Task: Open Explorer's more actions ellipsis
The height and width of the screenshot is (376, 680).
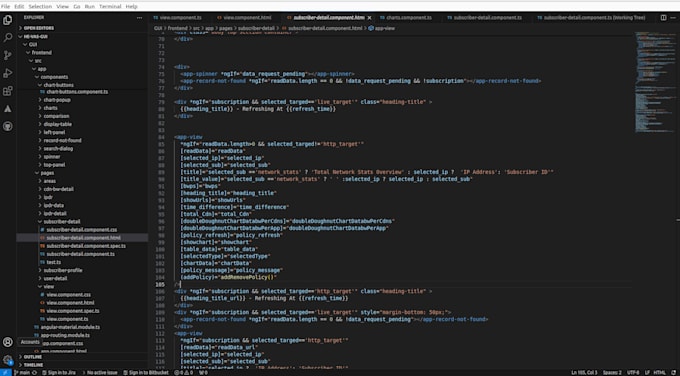Action: point(139,18)
